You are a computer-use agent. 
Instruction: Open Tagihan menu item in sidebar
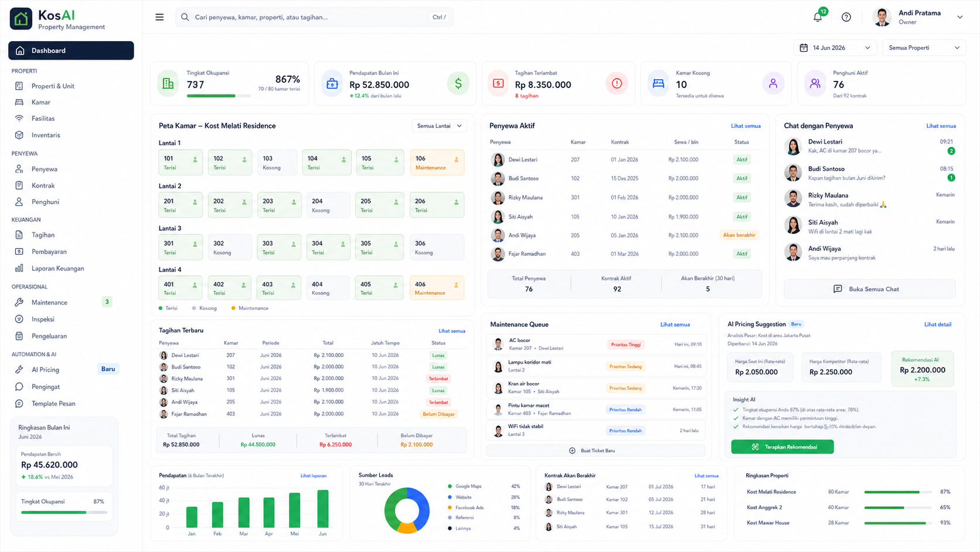tap(43, 235)
